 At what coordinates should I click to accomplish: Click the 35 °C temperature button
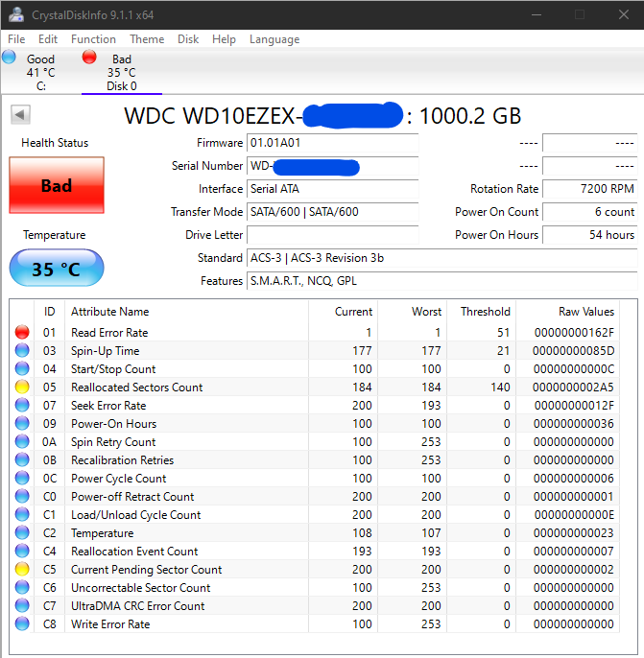coord(57,268)
